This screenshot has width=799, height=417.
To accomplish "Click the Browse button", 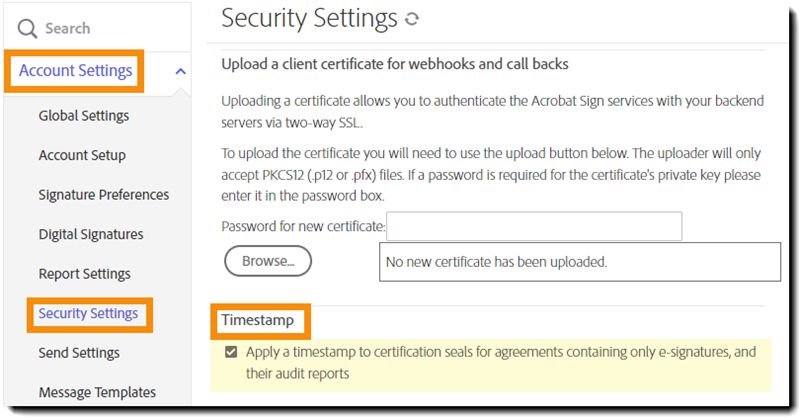I will click(x=268, y=261).
